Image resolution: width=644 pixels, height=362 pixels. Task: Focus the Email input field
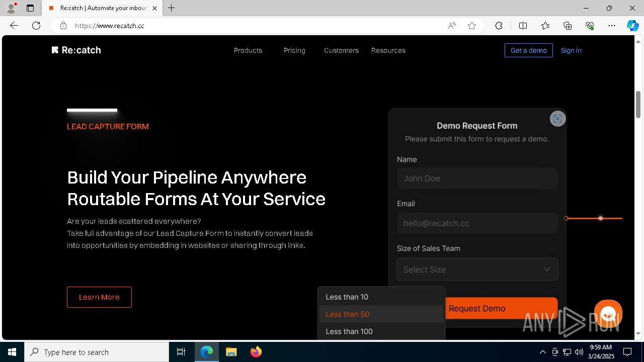477,223
